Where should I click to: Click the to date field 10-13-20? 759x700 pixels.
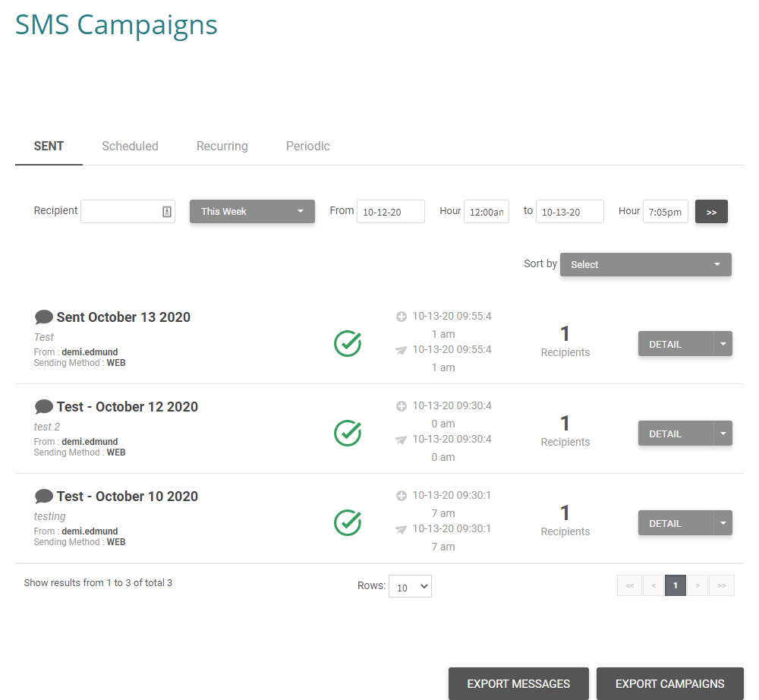pos(570,212)
